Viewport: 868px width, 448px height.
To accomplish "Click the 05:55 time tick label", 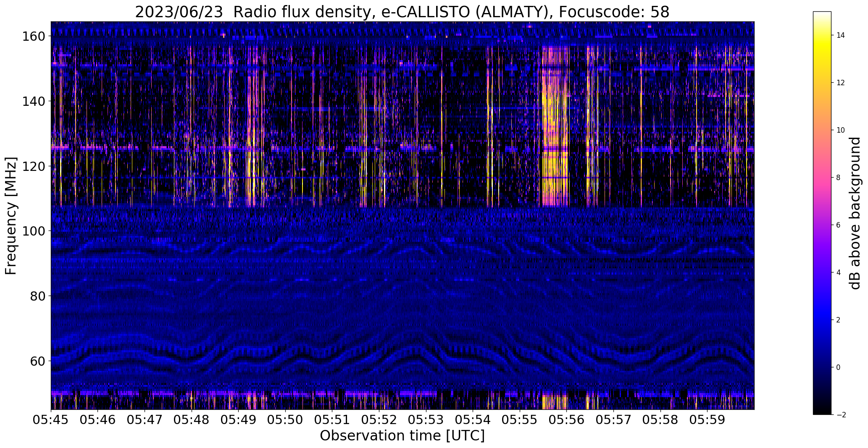I will click(520, 419).
